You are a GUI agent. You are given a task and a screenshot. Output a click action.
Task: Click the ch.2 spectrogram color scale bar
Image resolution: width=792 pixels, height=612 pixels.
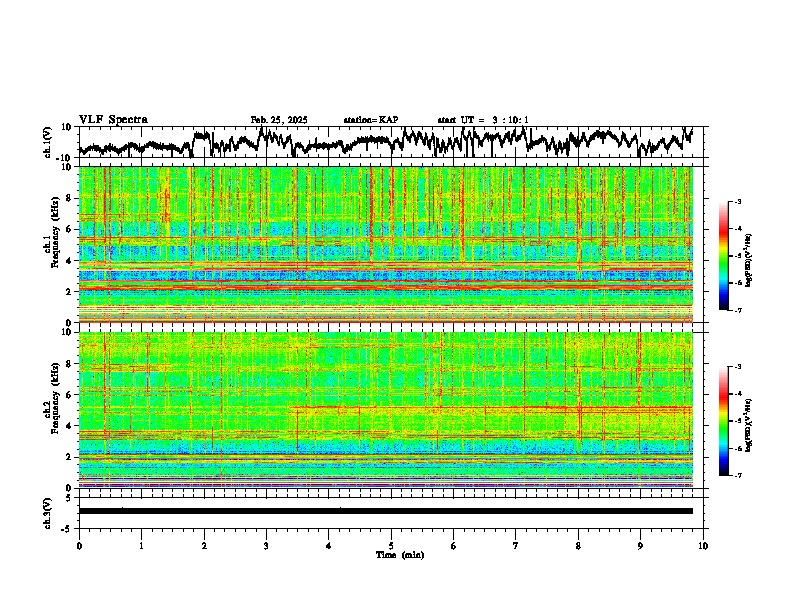(x=723, y=421)
